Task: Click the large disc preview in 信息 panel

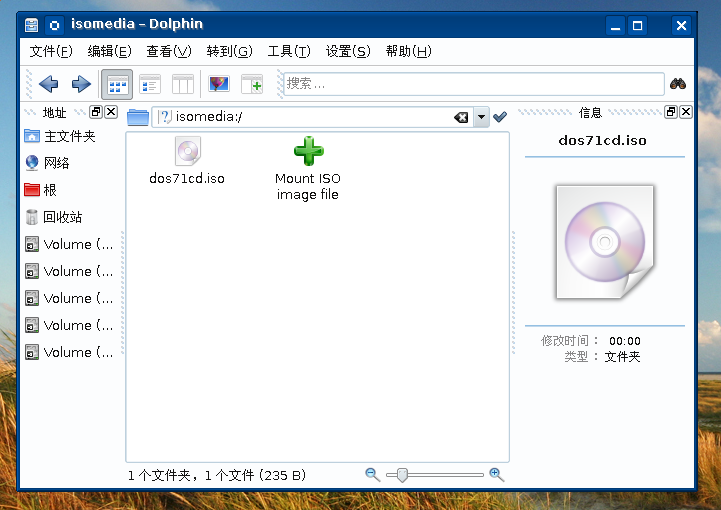Action: pyautogui.click(x=605, y=242)
